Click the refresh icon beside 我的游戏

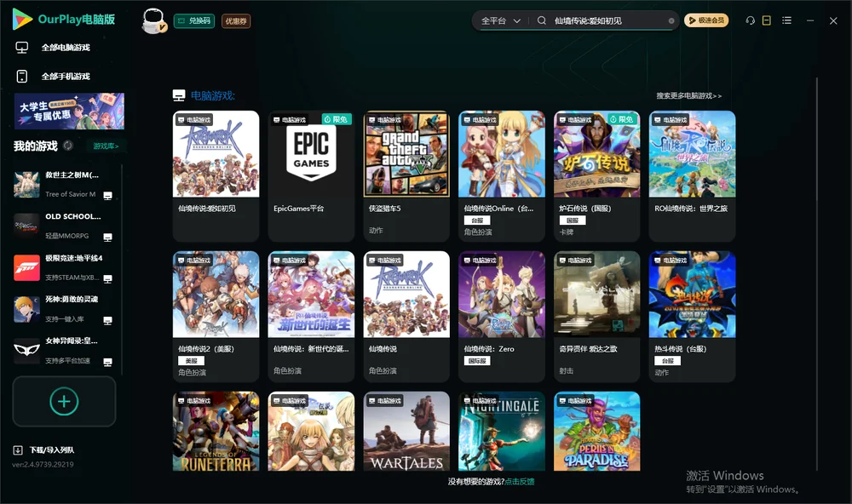[68, 146]
